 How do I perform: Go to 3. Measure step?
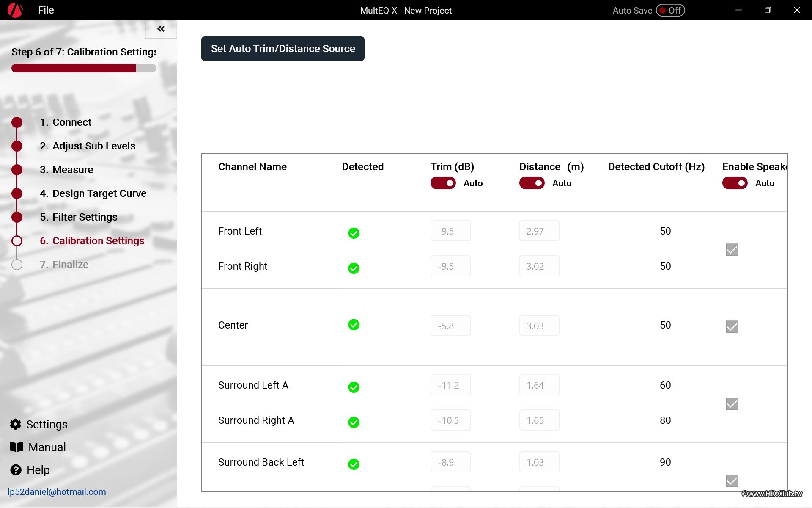(x=66, y=170)
